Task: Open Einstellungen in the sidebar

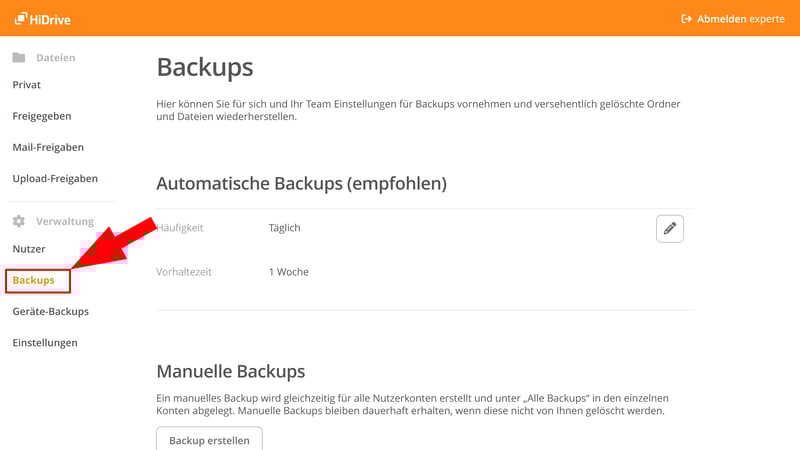Action: pyautogui.click(x=45, y=342)
